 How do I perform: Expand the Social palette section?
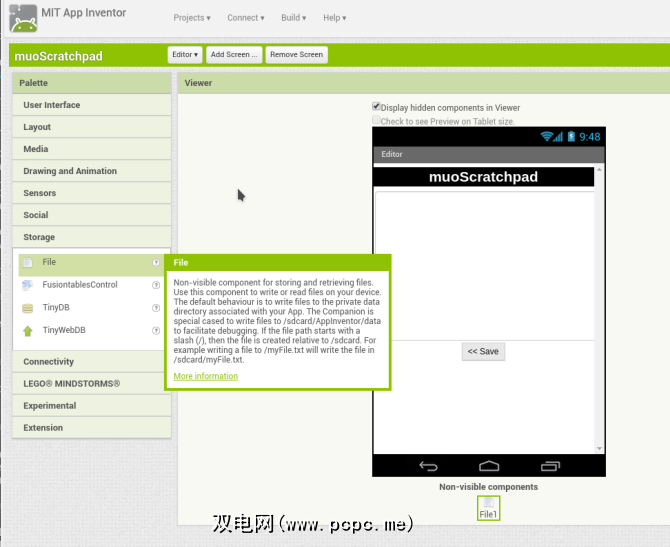[x=92, y=215]
